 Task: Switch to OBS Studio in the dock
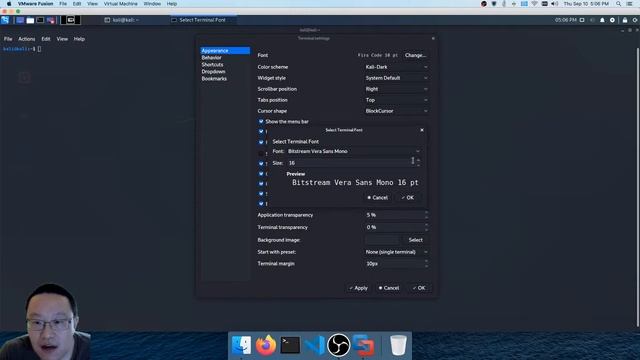coord(339,345)
